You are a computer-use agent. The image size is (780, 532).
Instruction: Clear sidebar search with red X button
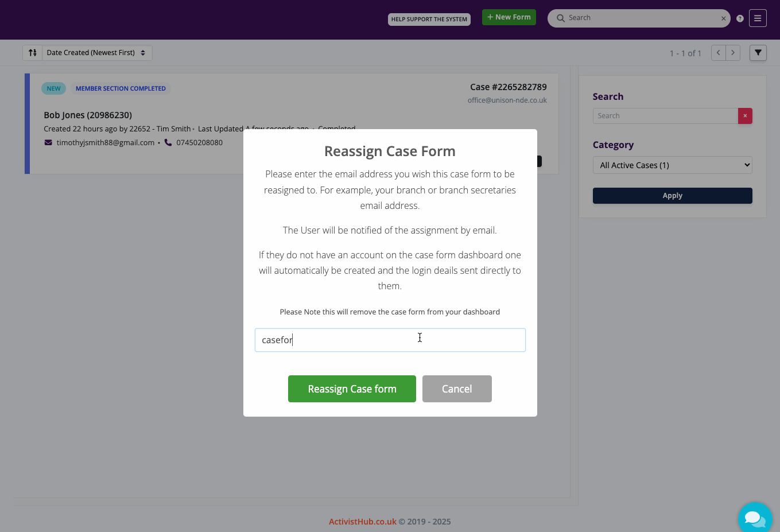point(745,116)
